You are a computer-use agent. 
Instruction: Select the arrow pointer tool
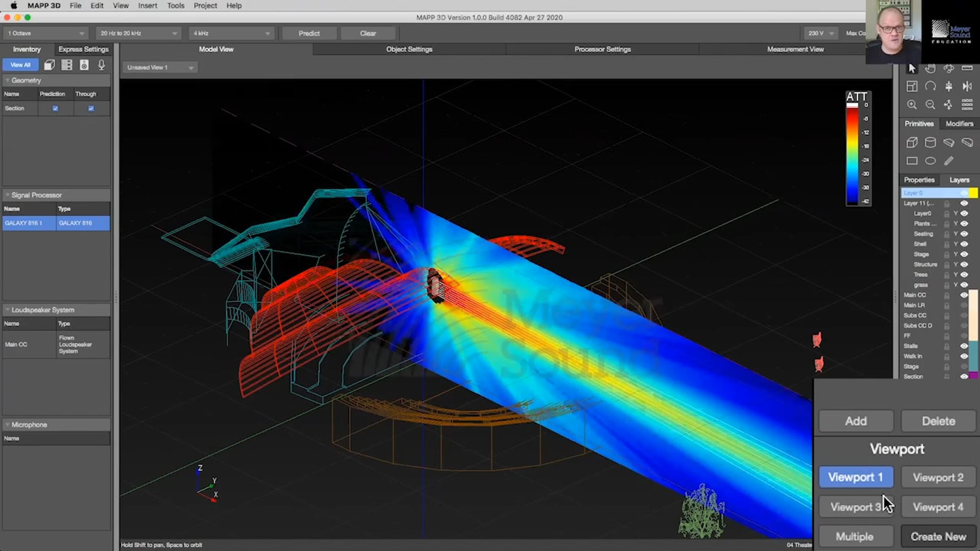click(912, 69)
